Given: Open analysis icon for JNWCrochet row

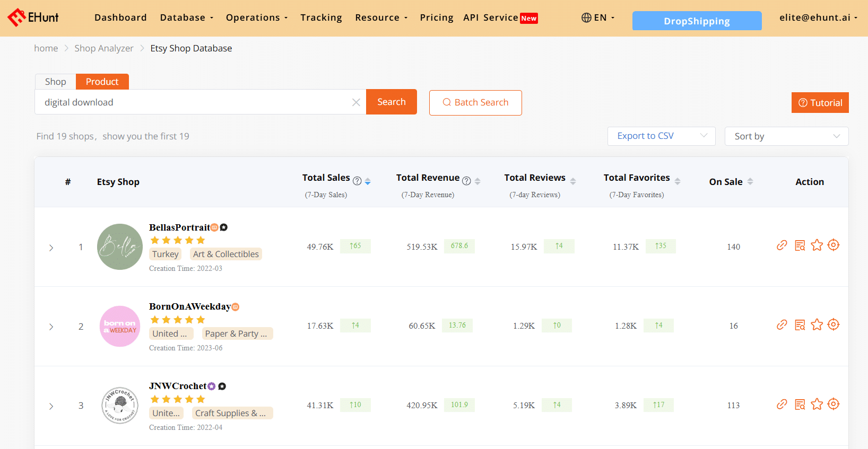Looking at the screenshot, I should tap(800, 404).
